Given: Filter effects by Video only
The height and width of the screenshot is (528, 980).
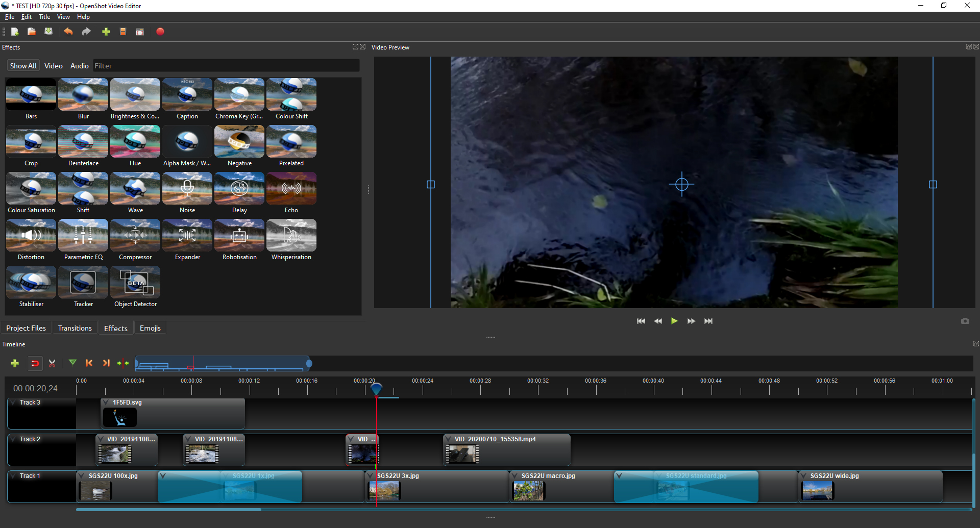Looking at the screenshot, I should [53, 65].
